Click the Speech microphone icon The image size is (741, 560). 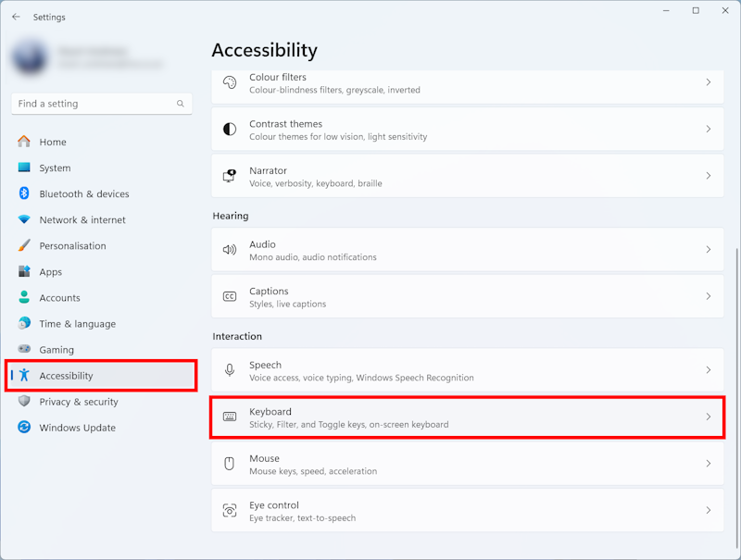click(x=230, y=370)
